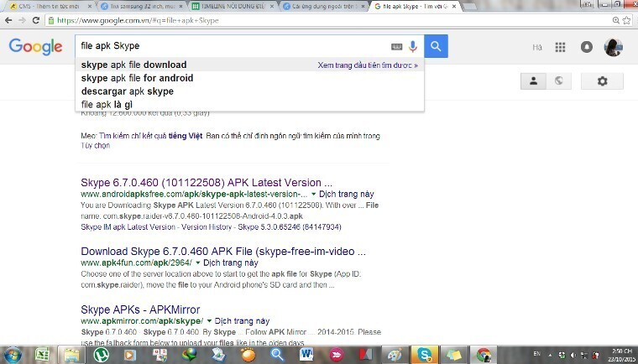
Task: Open 'Skype APKs - APKMirror' result
Action: (x=140, y=309)
